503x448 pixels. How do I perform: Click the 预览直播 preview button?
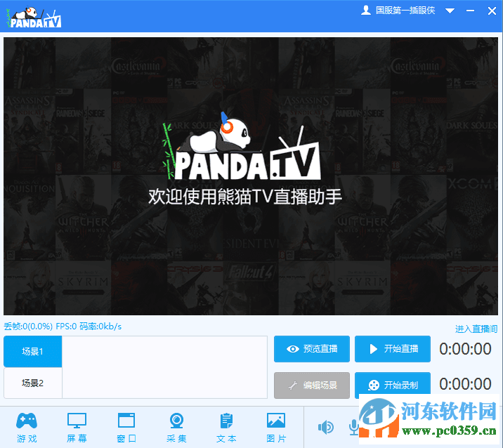(x=312, y=349)
